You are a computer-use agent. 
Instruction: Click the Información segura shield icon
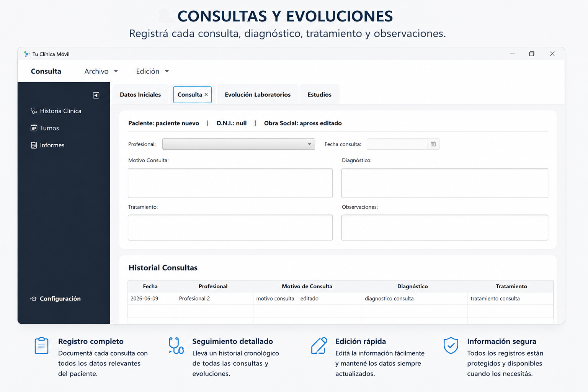451,346
